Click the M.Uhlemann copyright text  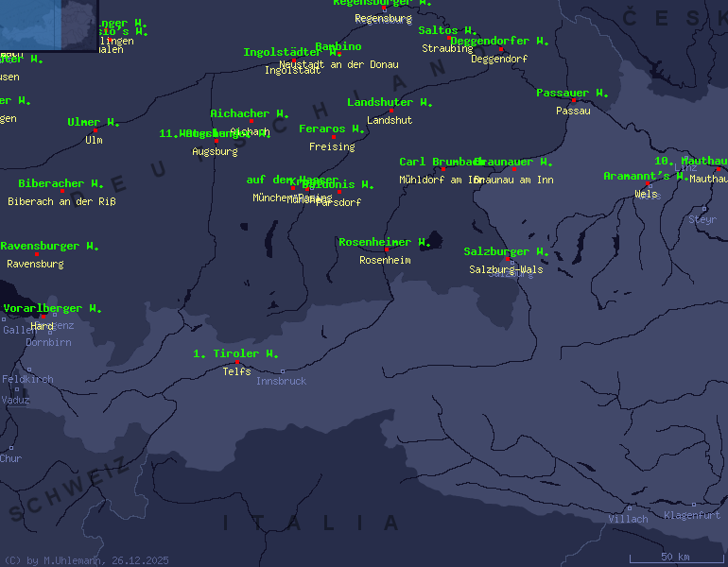[86, 559]
